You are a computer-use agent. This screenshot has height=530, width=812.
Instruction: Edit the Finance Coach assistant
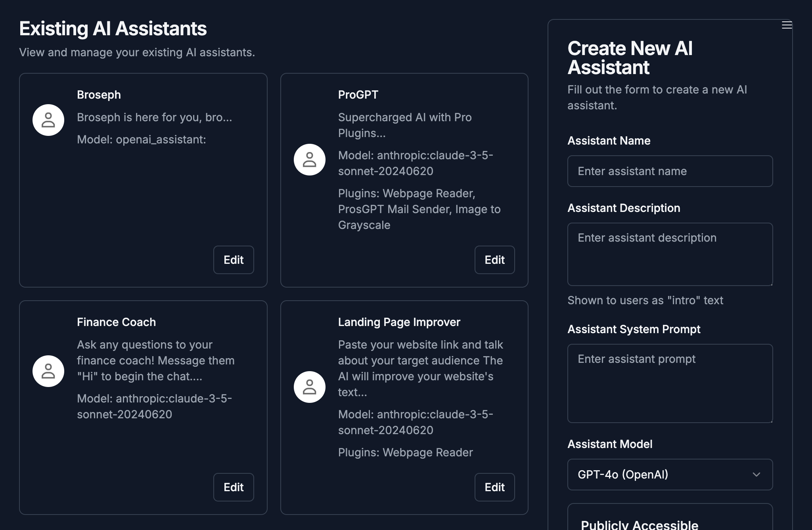pos(234,487)
